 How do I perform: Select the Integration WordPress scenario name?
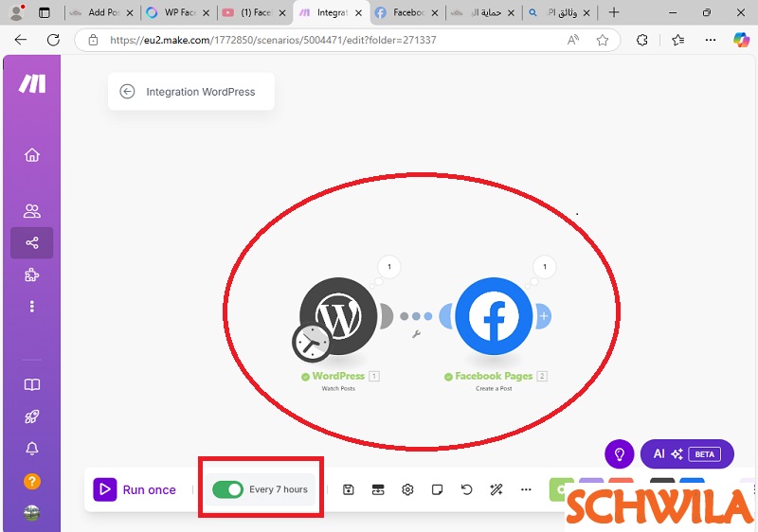(201, 92)
